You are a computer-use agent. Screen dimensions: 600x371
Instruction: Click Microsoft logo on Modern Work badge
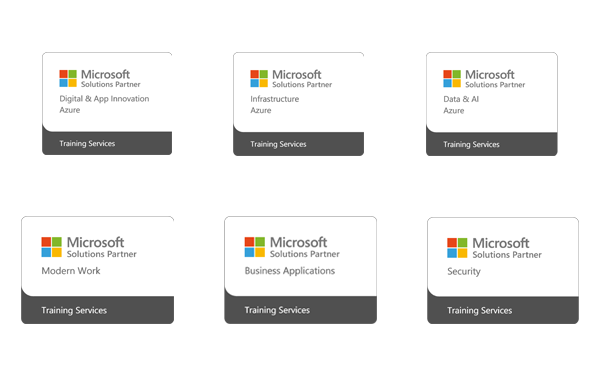(x=52, y=247)
